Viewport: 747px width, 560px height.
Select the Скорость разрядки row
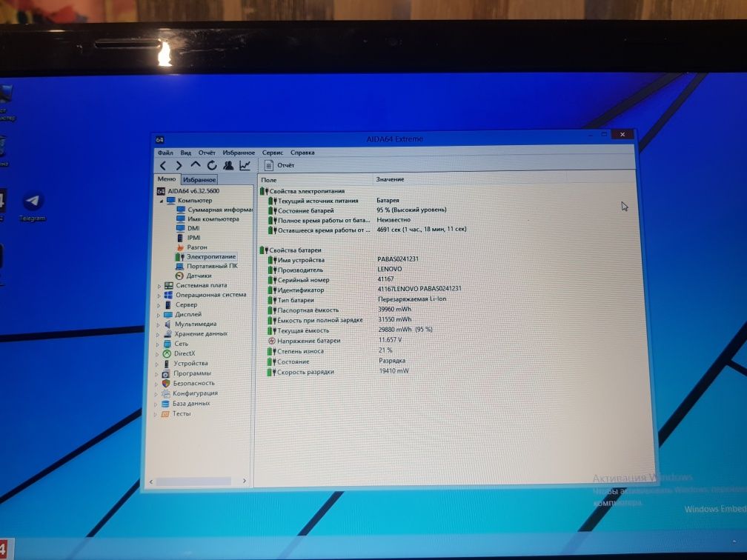(x=338, y=371)
